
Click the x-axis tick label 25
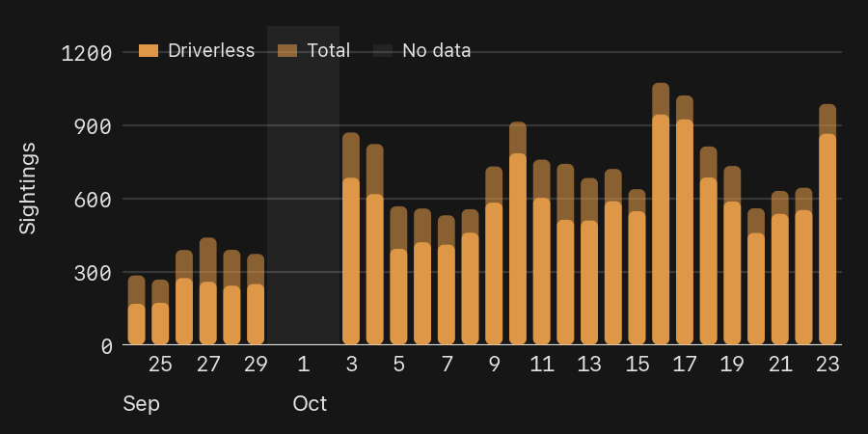coord(160,365)
